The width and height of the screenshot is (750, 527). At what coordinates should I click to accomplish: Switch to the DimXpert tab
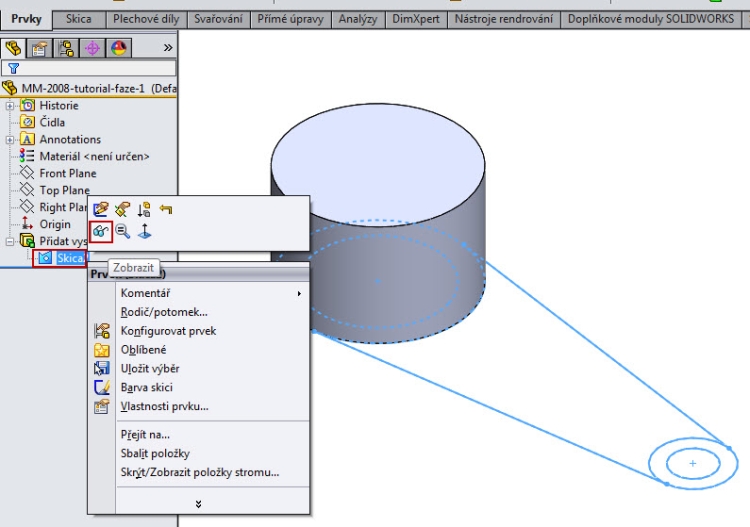pos(416,19)
